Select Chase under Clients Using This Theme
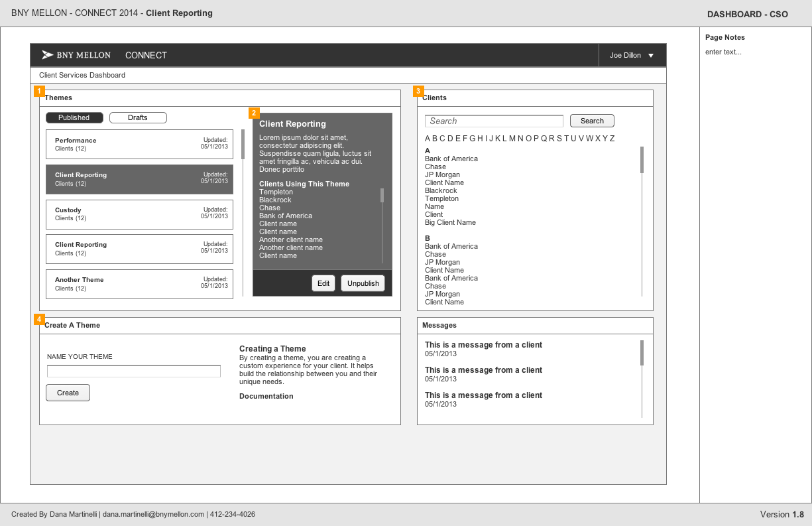The width and height of the screenshot is (812, 526). tap(270, 208)
